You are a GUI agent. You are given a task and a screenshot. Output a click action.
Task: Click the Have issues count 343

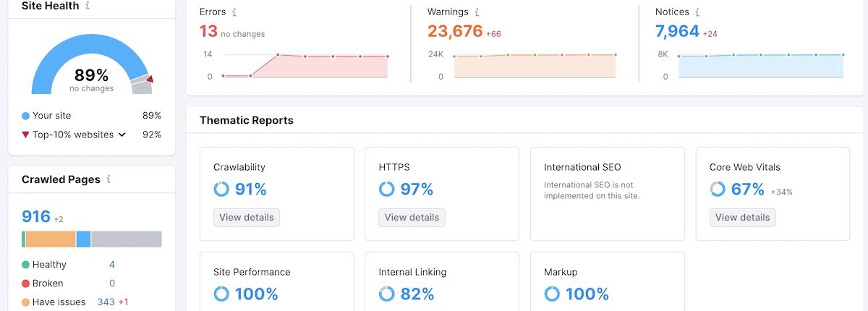coord(106,302)
